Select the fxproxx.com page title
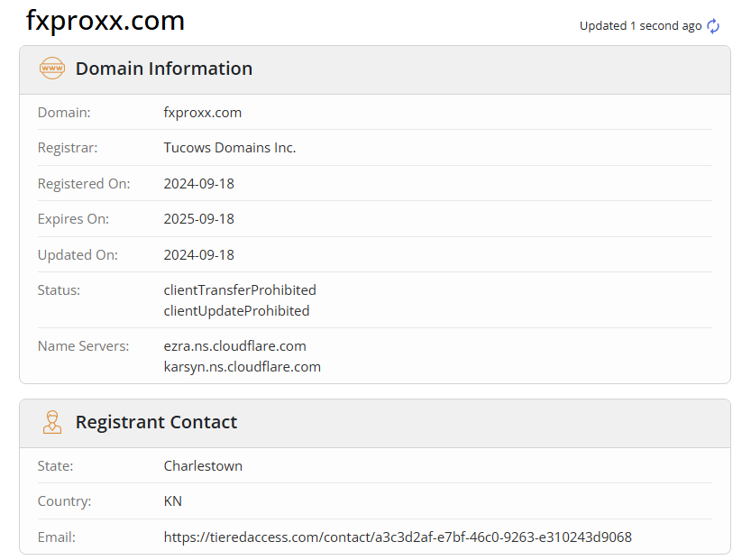The height and width of the screenshot is (560, 742). coord(105,20)
